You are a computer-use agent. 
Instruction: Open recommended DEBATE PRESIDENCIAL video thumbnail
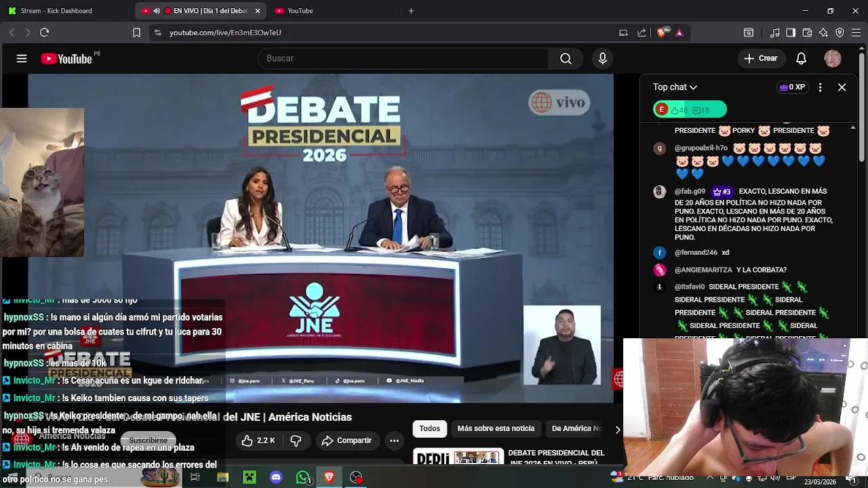458,457
